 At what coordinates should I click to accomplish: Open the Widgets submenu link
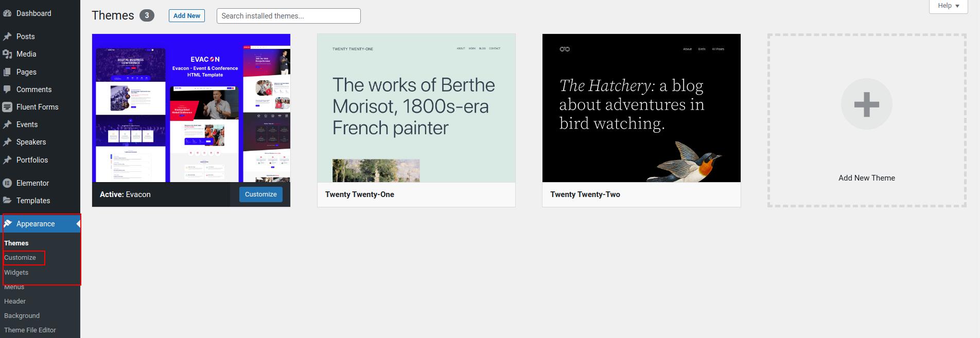(16, 273)
